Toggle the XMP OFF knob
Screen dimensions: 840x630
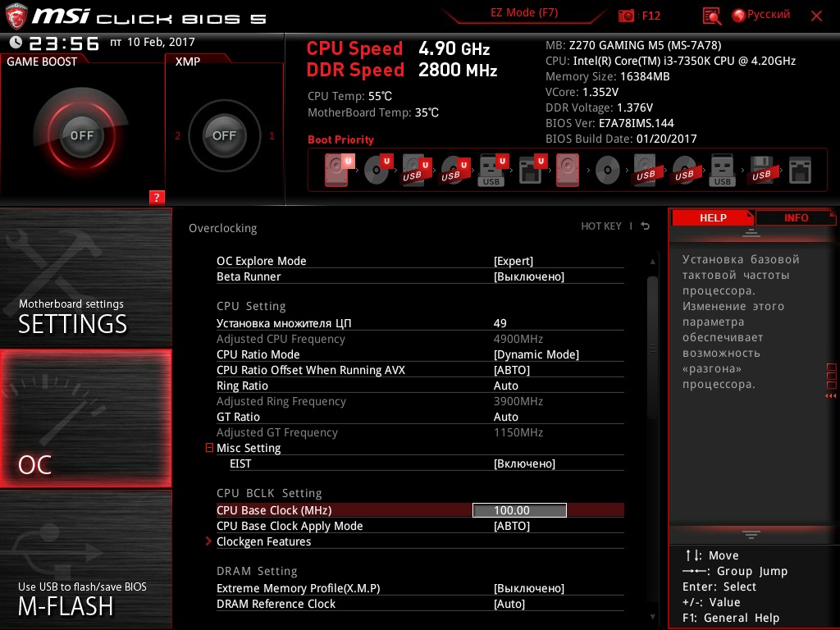click(224, 135)
